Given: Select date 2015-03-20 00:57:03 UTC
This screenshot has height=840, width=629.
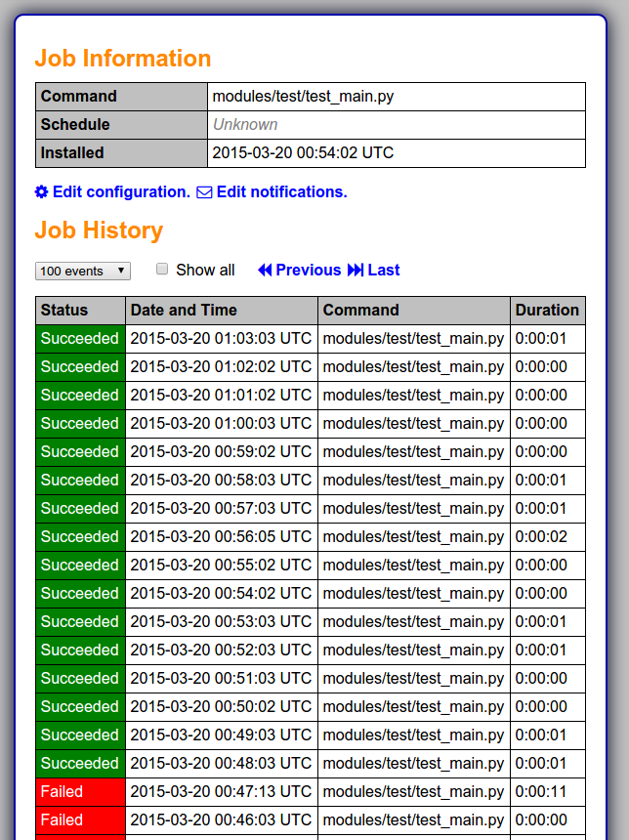Looking at the screenshot, I should coord(221,508).
